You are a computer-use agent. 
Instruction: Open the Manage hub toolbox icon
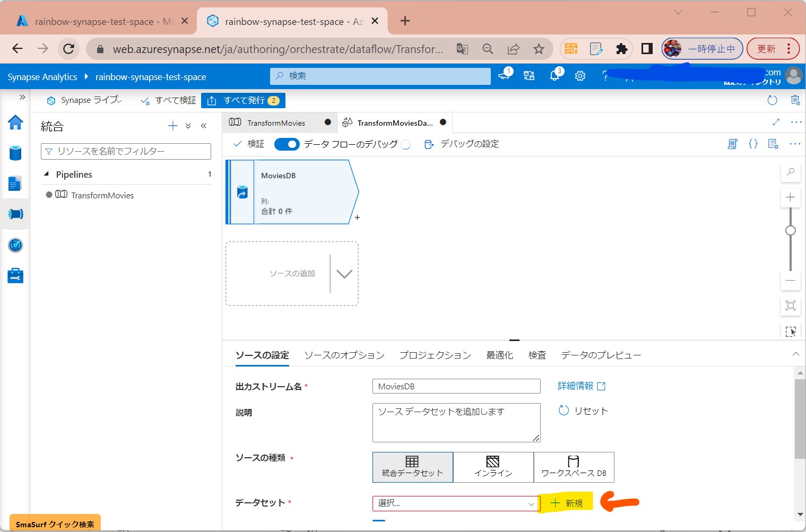[15, 276]
